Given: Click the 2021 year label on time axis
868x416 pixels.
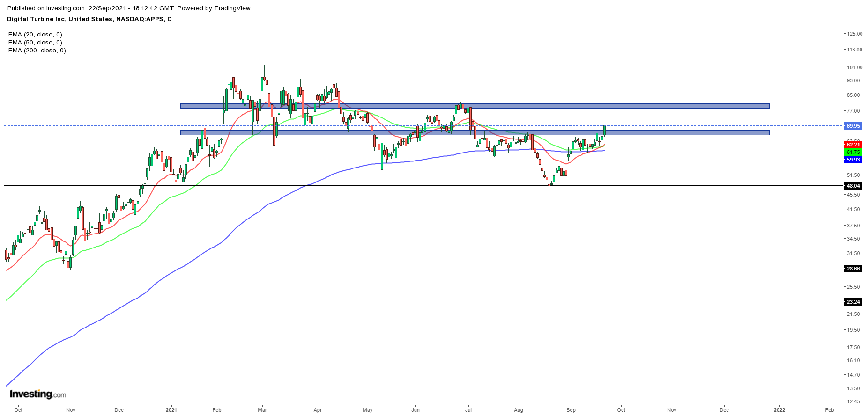Looking at the screenshot, I should point(171,410).
